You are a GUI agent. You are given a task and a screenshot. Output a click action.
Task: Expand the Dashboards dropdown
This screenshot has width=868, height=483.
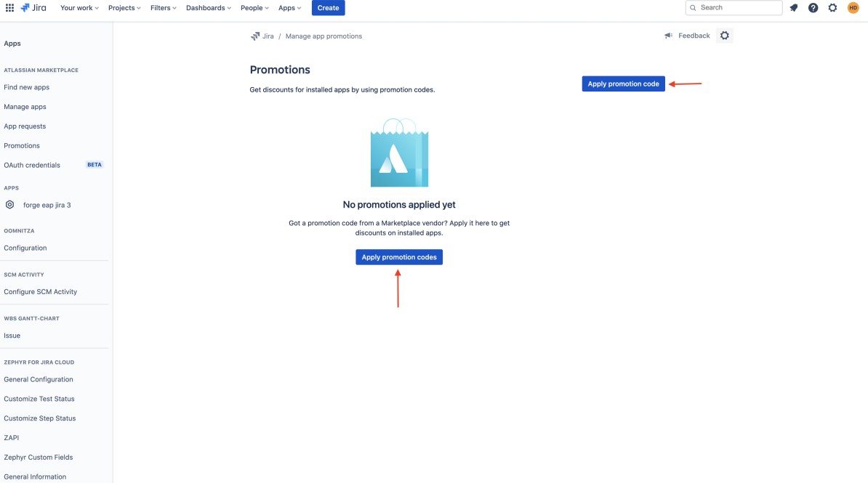click(x=206, y=8)
